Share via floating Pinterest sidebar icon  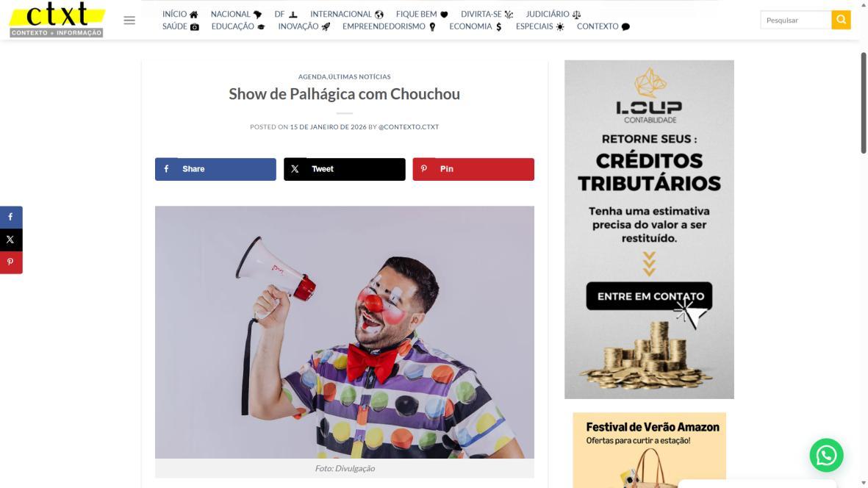click(10, 262)
